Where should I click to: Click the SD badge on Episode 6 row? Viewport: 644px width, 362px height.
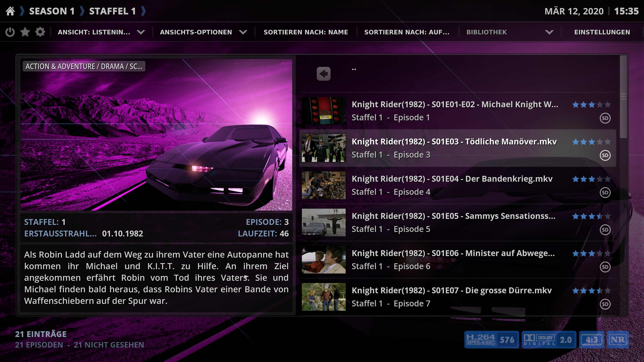pos(605,267)
